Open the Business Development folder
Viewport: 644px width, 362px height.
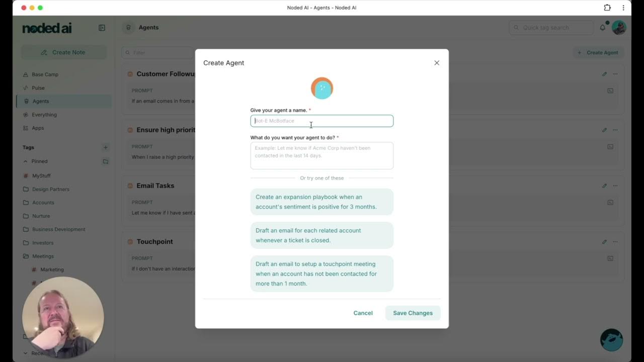(59, 229)
